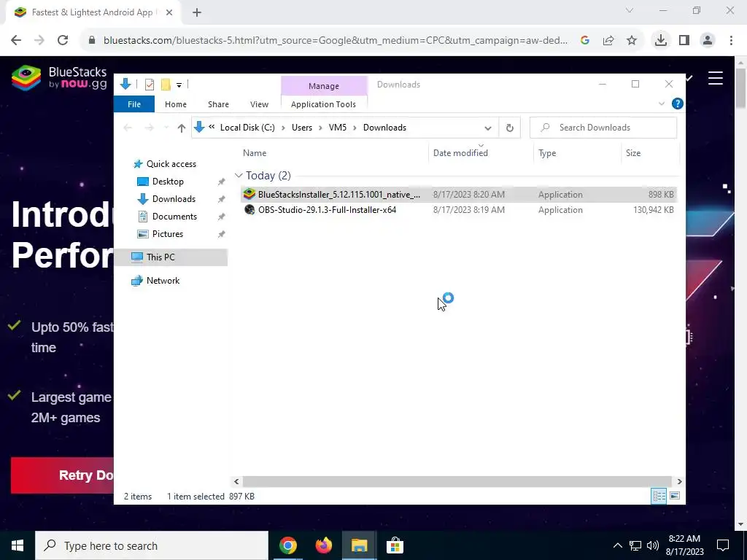Close the BlueStacks browser tab
Screen dimensions: 747x560
click(x=169, y=13)
